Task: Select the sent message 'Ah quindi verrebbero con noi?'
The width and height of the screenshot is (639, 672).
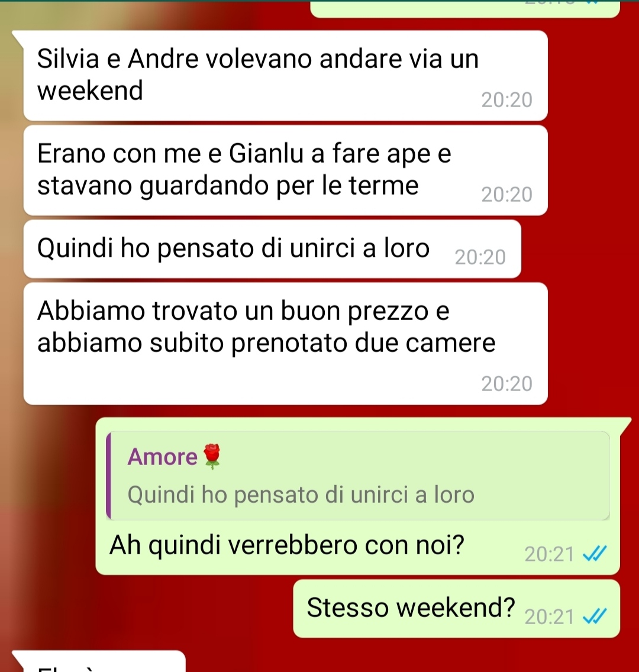Action: point(358,496)
